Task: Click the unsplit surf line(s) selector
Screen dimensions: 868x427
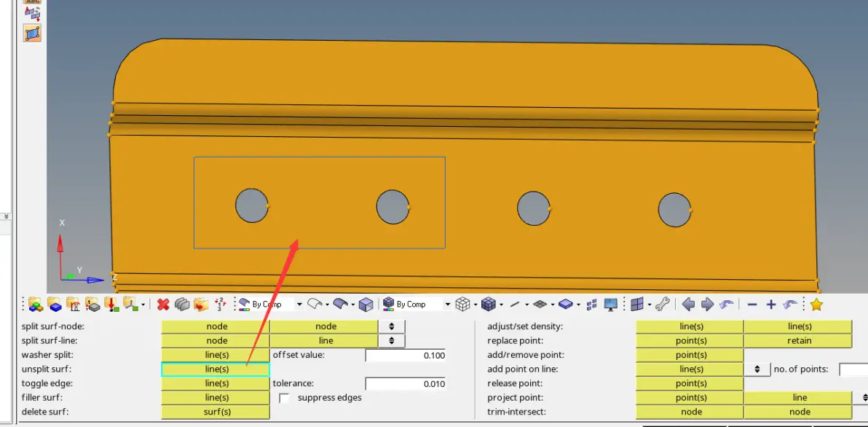Action: [x=216, y=369]
